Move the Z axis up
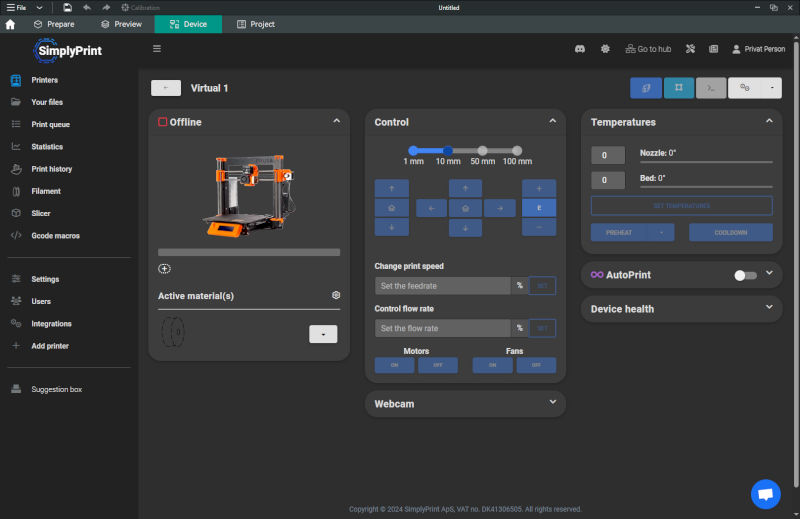Image resolution: width=800 pixels, height=519 pixels. [392, 188]
